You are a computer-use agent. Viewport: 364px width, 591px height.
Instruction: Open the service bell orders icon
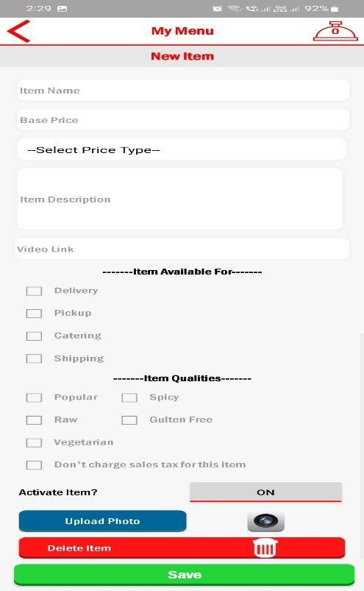pos(335,31)
